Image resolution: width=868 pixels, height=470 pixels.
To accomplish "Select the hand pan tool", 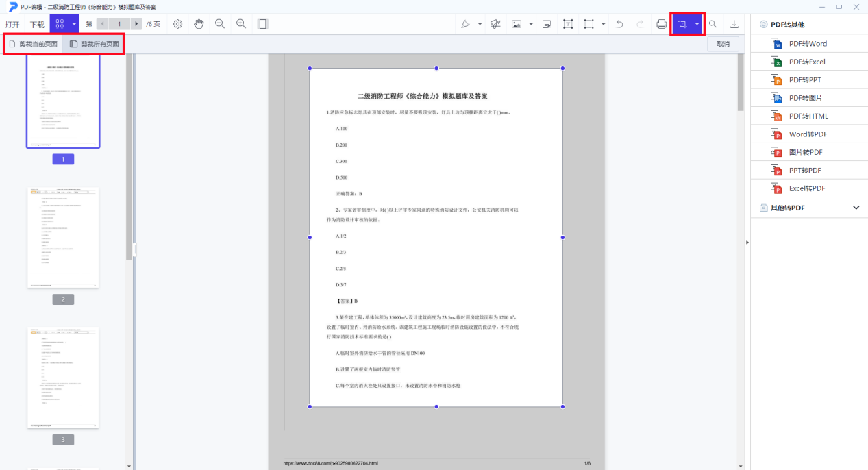I will (199, 24).
